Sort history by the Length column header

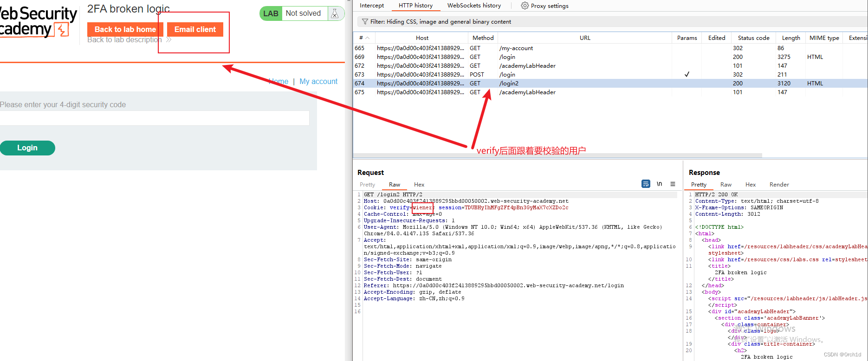tap(791, 38)
